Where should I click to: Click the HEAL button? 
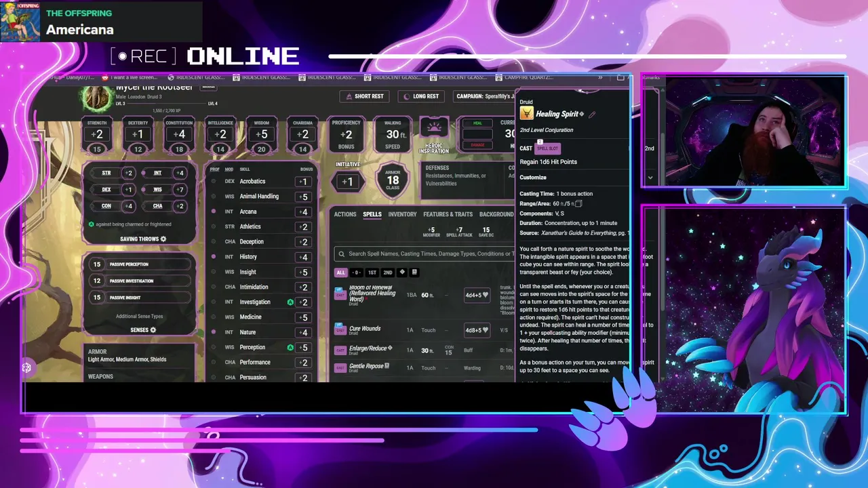[477, 123]
